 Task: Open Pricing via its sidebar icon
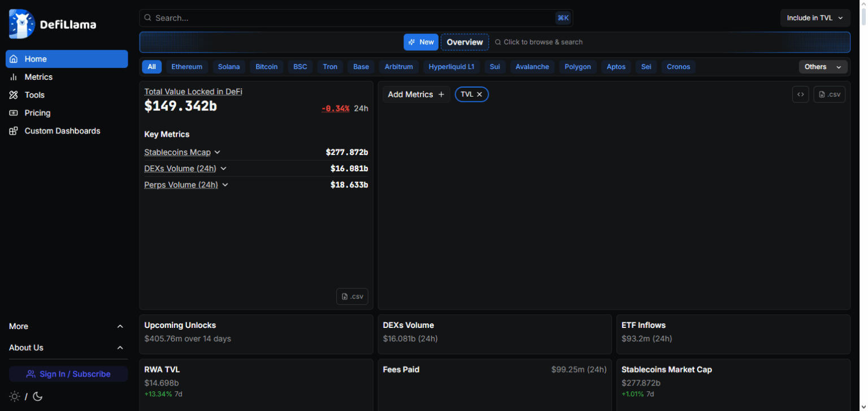13,113
